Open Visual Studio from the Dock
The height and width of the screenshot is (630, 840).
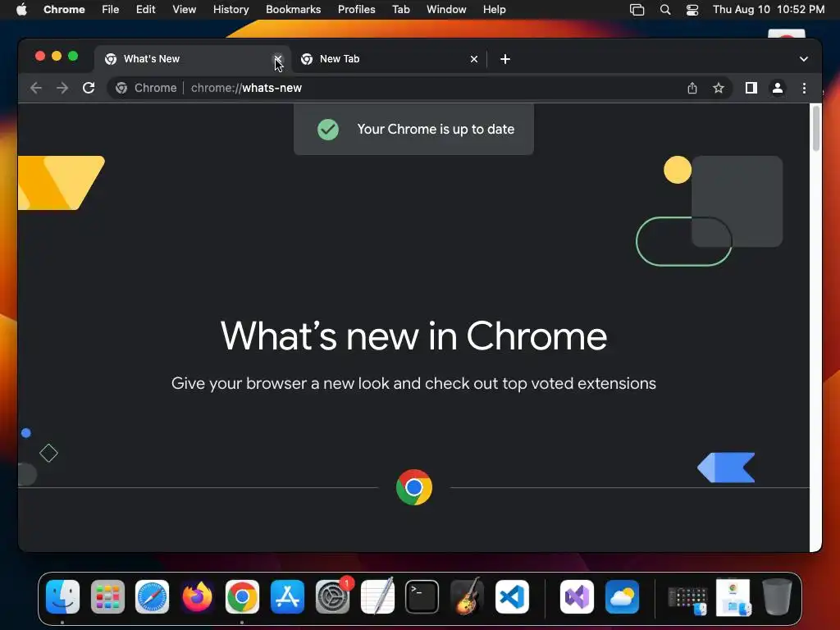click(577, 597)
